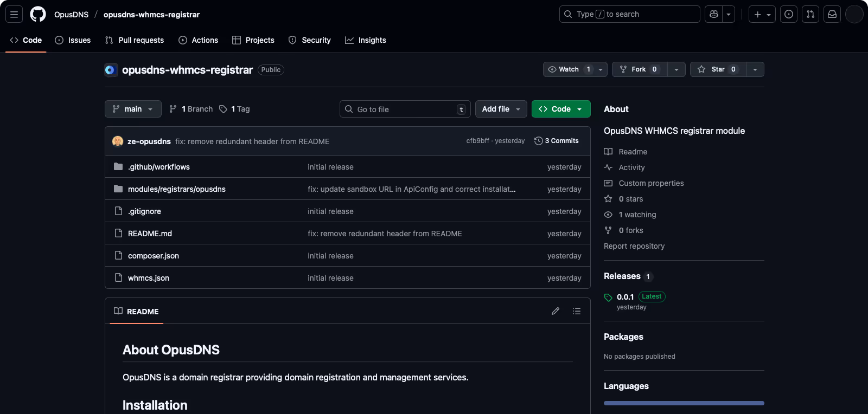
Task: View the 0 forks link
Action: point(623,230)
